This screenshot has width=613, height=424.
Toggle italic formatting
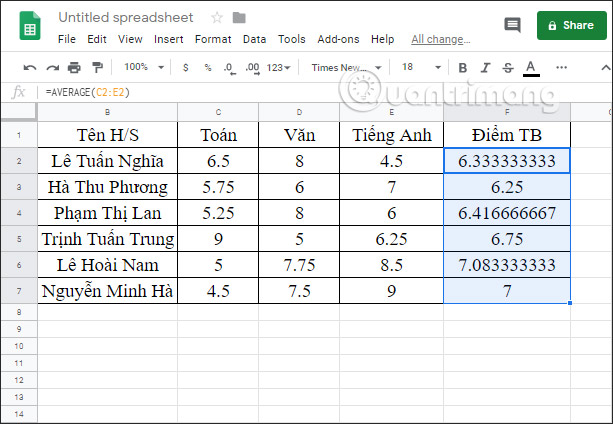(x=485, y=68)
